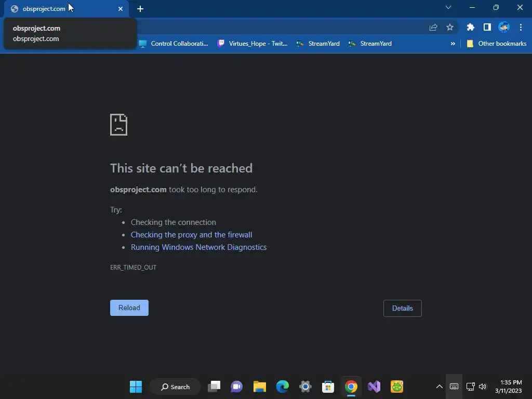
Task: Click the sad page error icon
Action: tap(119, 125)
